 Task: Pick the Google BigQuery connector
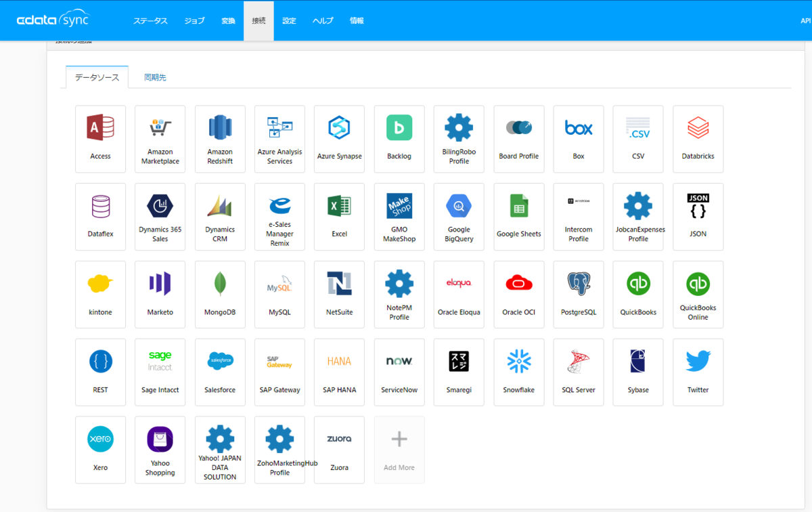pyautogui.click(x=459, y=217)
